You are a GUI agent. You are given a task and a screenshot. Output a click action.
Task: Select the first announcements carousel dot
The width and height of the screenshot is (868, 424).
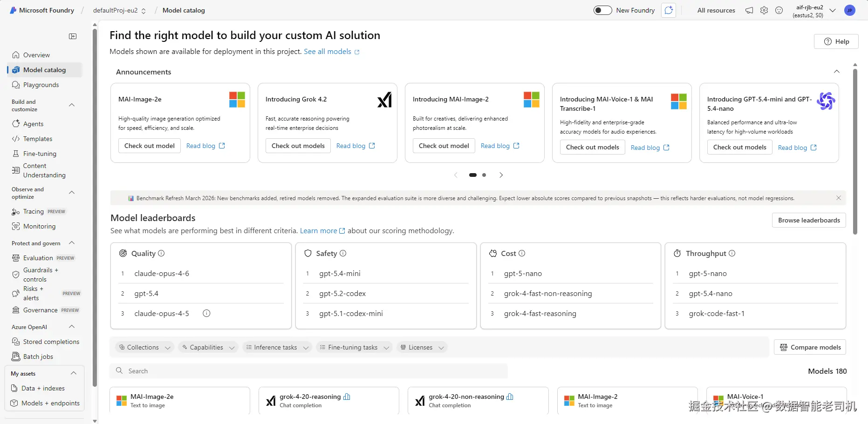click(x=473, y=175)
